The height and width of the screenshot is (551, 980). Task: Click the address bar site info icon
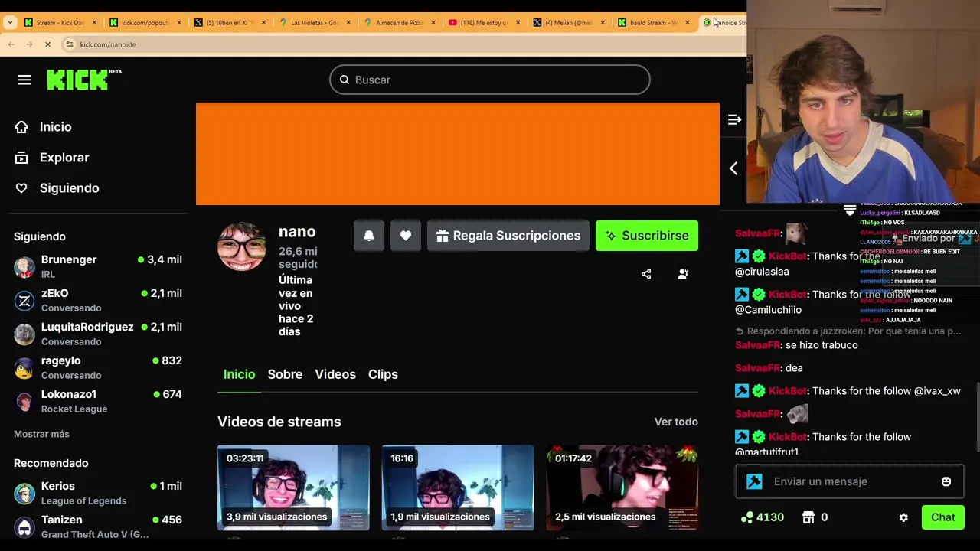pos(70,44)
